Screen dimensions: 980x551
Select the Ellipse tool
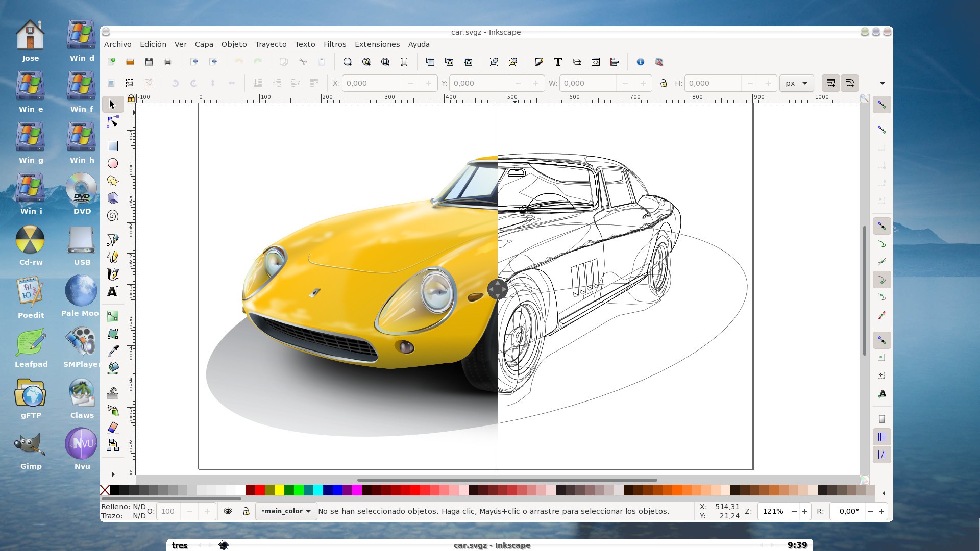[x=113, y=163]
